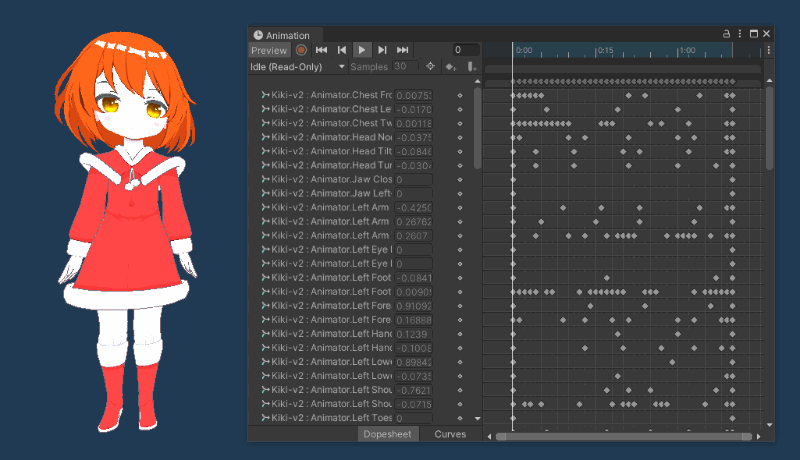The image size is (800, 460).
Task: Click the keyframe diamond for Chest Fro row
Action: (x=460, y=95)
